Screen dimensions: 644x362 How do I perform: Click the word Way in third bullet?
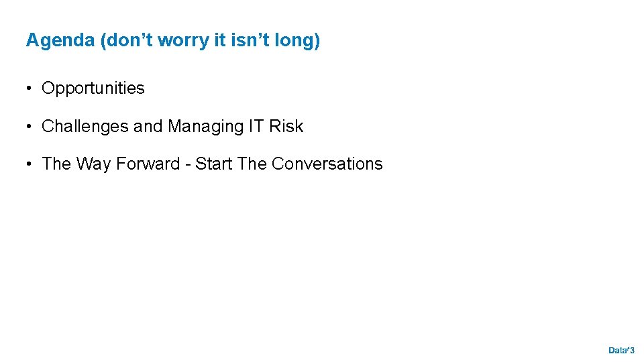pos(93,164)
